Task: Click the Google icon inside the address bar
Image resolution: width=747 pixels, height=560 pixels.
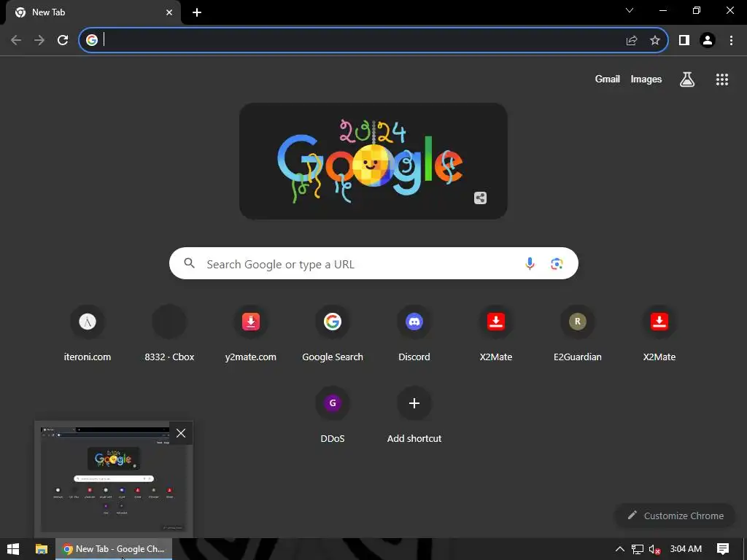Action: [x=92, y=40]
